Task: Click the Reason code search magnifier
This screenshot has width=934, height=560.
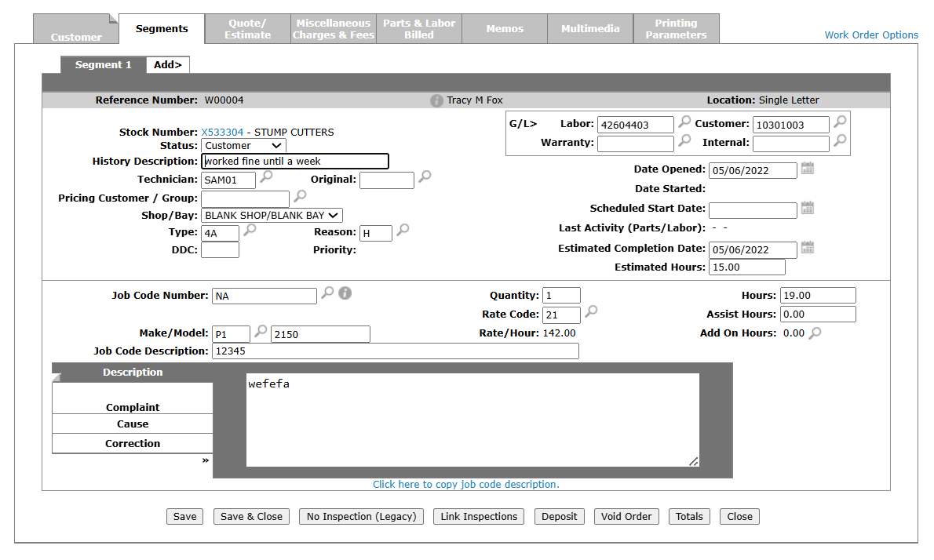Action: coord(403,231)
